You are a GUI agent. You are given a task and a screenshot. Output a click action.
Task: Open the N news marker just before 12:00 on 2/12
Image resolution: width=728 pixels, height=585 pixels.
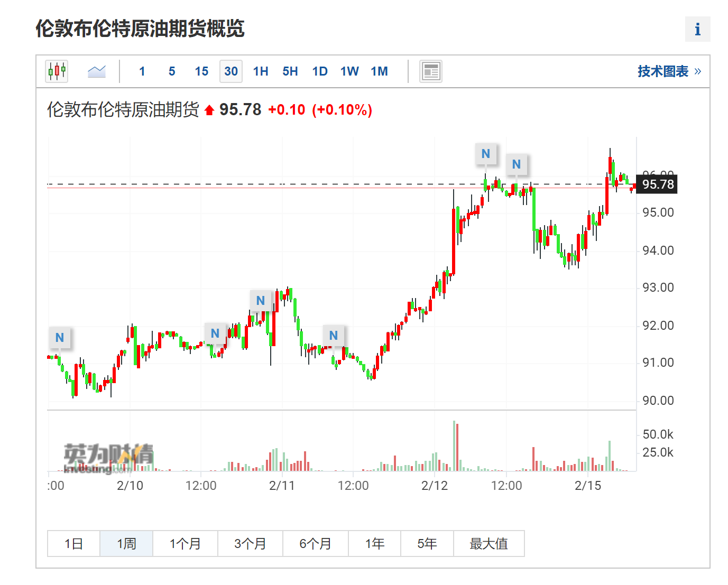486,154
